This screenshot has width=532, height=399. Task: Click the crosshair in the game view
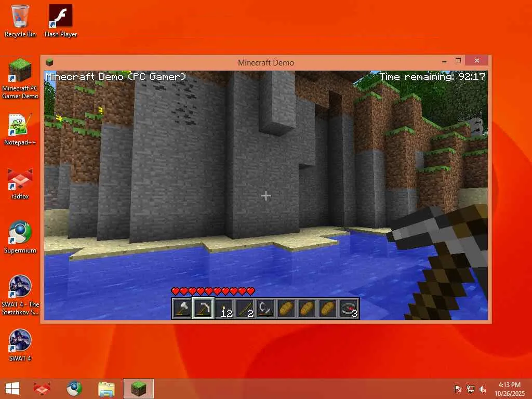point(266,196)
